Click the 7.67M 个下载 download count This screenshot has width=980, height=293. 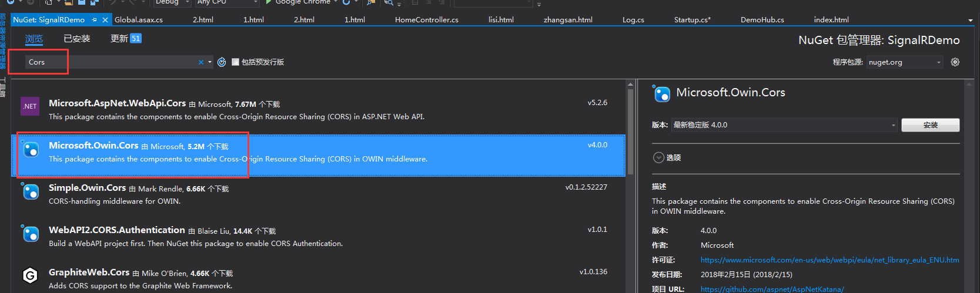point(257,105)
